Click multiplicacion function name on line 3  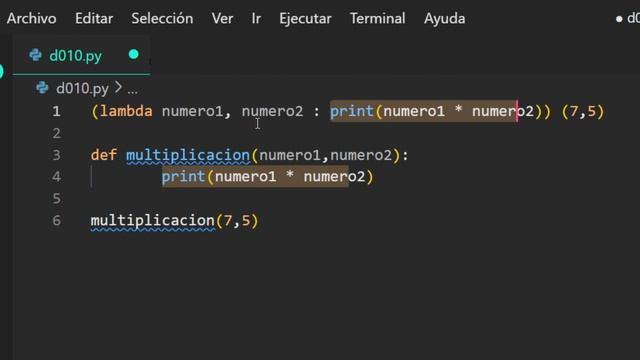coord(188,156)
